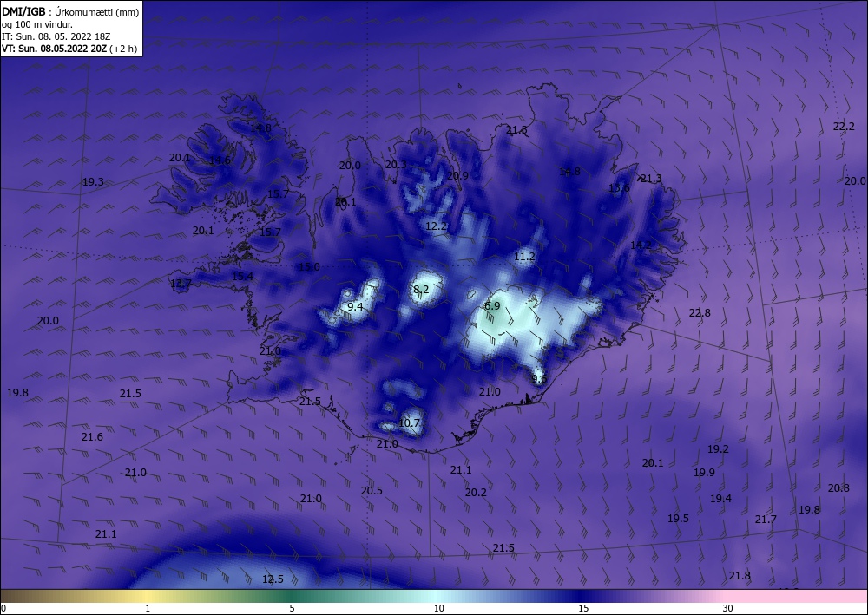
Task: Click the 13.6 value on the map
Action: pyautogui.click(x=619, y=188)
